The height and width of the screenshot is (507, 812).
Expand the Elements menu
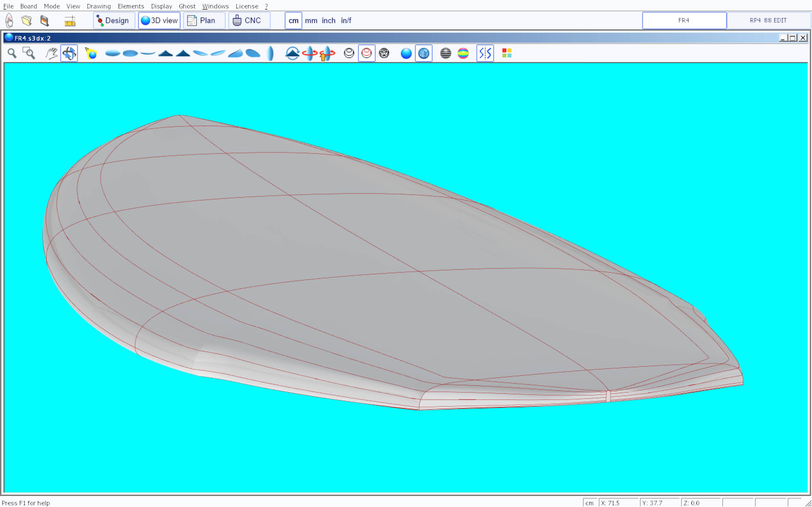pos(131,6)
